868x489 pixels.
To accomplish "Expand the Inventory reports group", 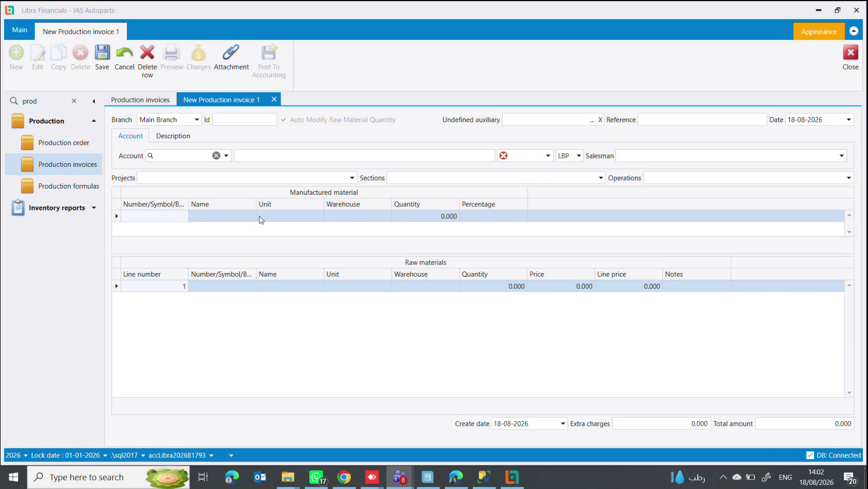I will (94, 208).
